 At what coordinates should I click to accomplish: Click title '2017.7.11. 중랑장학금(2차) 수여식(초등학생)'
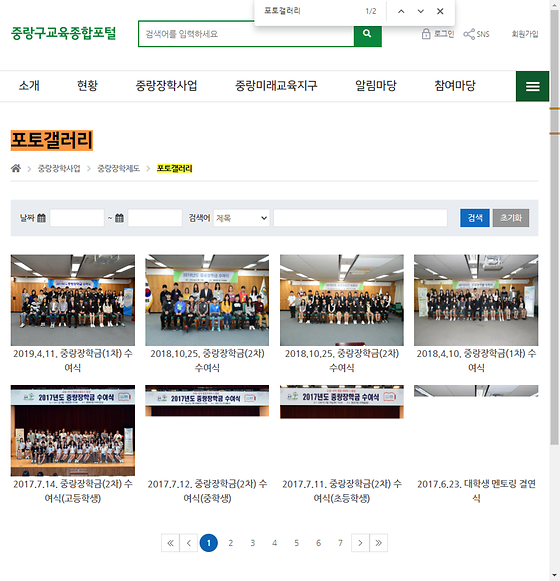tap(342, 491)
